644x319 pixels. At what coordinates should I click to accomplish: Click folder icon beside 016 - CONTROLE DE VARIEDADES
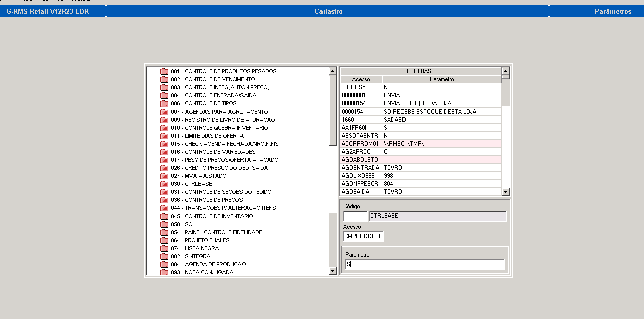pos(164,152)
